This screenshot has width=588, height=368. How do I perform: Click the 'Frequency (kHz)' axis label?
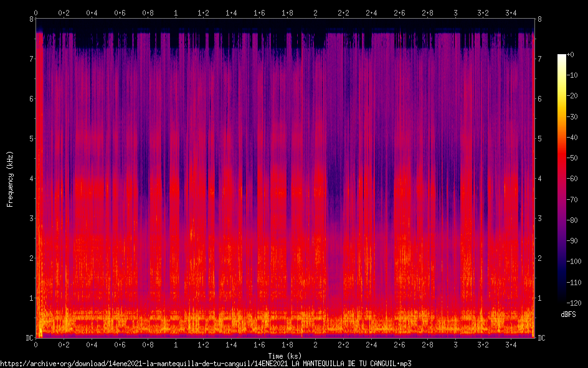pyautogui.click(x=10, y=179)
